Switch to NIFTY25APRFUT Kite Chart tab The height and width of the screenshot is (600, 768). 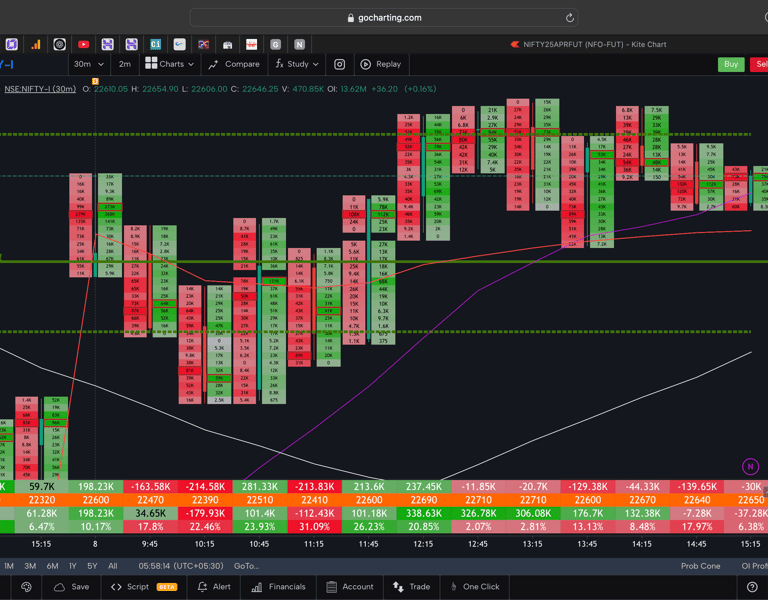pyautogui.click(x=588, y=45)
